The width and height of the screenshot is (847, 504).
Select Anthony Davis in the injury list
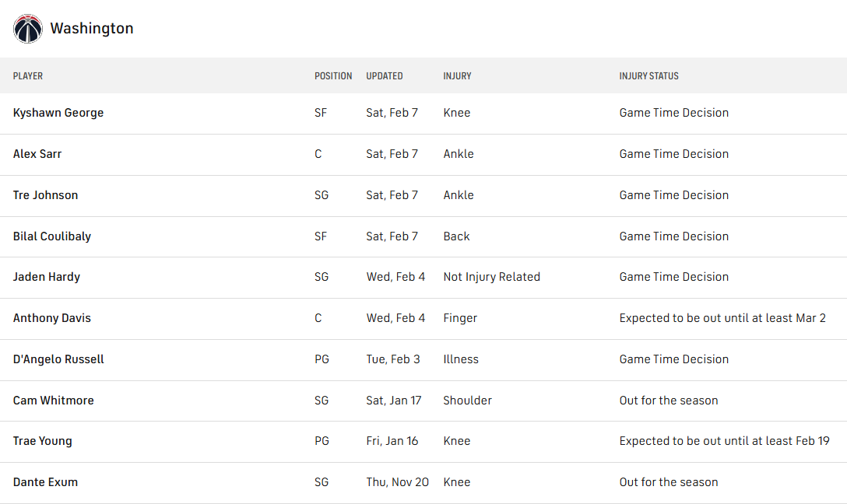tap(52, 318)
